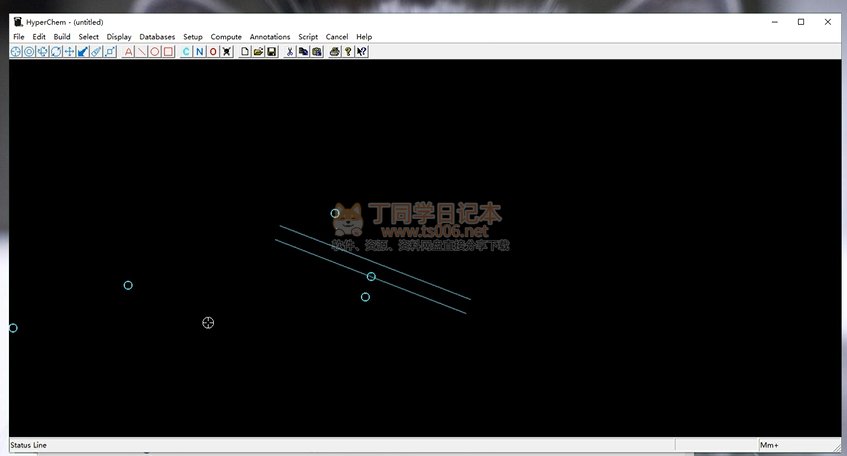The height and width of the screenshot is (456, 847).
Task: Cut selection with the scissors icon
Action: click(290, 52)
